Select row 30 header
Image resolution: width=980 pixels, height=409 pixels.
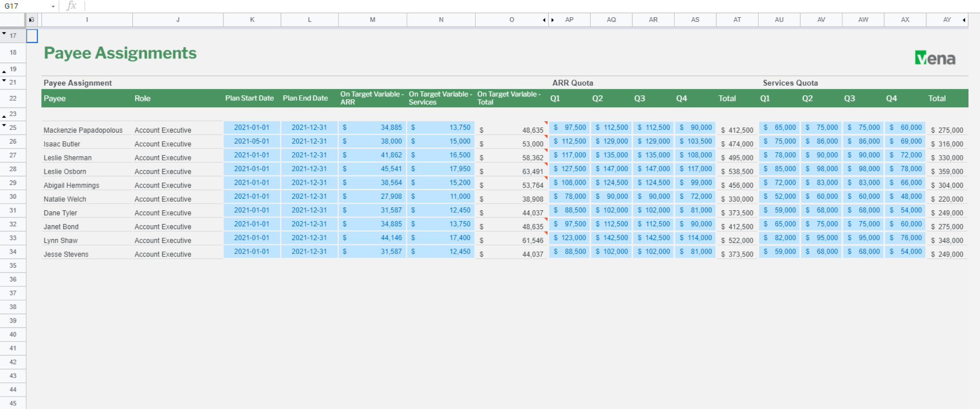pos(13,196)
